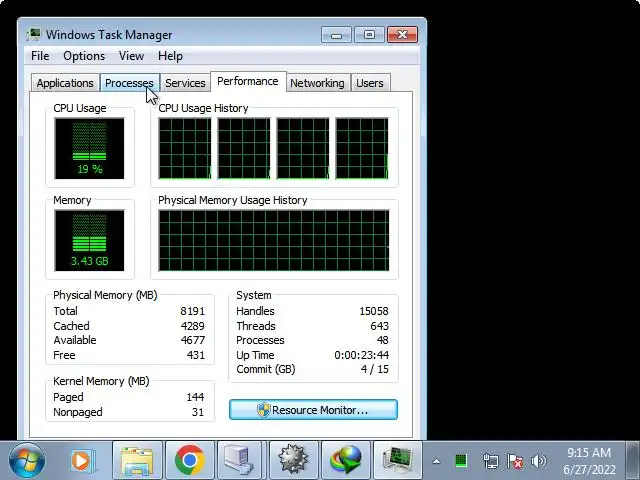This screenshot has height=480, width=640.
Task: Switch to the Networking tab
Action: pyautogui.click(x=317, y=83)
